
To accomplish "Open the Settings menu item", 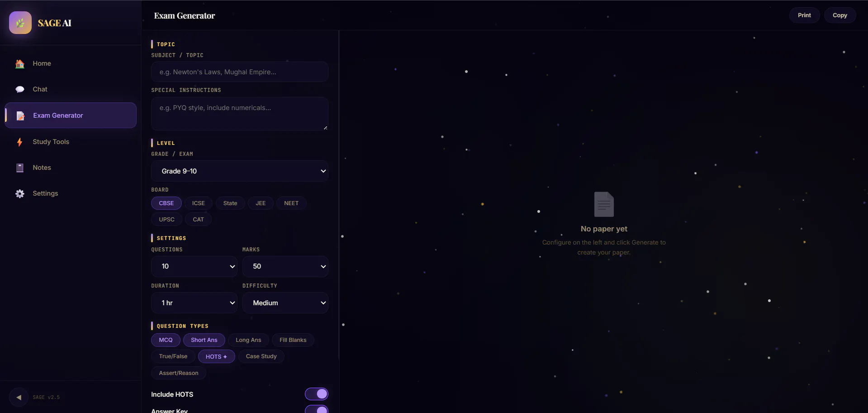I will point(71,193).
